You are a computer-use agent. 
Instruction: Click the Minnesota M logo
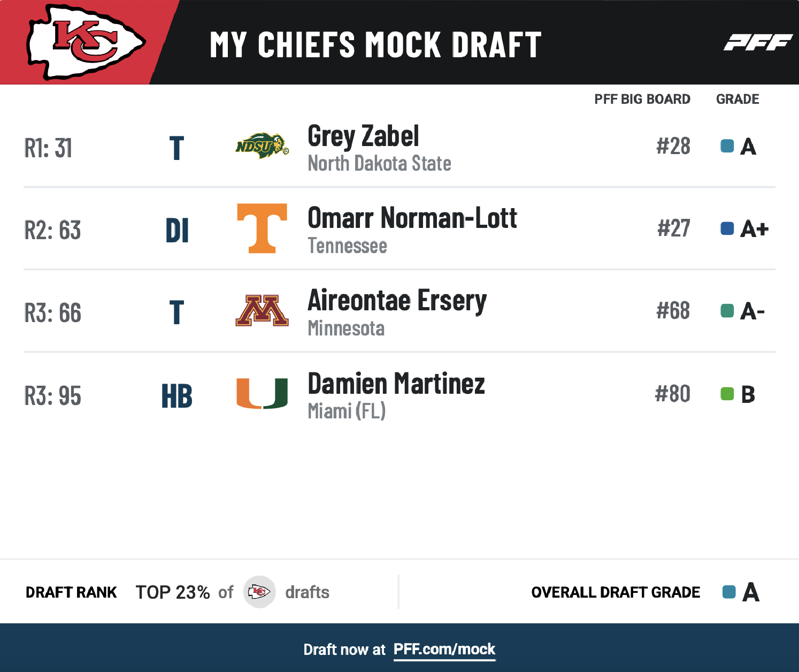pos(262,311)
